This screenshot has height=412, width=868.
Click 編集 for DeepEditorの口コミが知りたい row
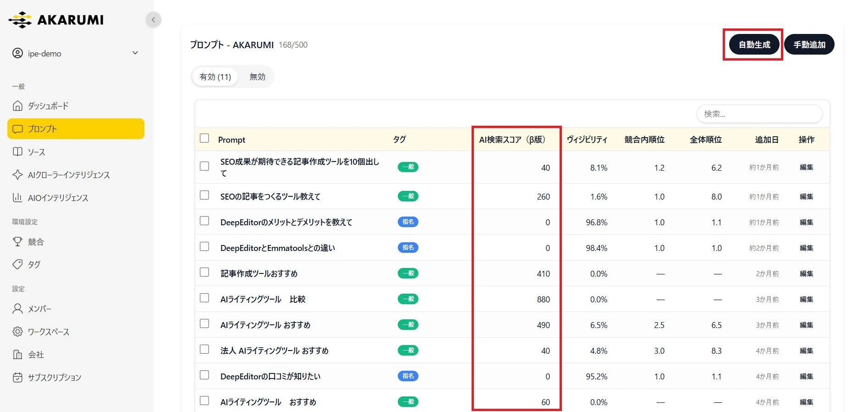tap(806, 376)
